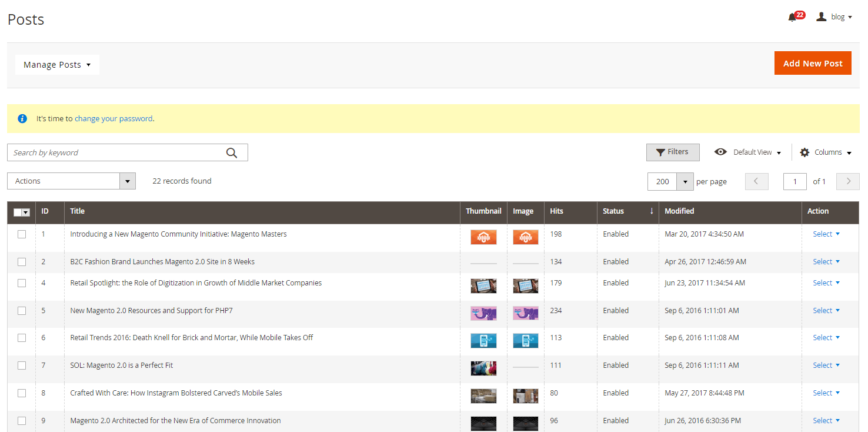
Task: Open Select action for B2C Fashion post
Action: tap(826, 262)
